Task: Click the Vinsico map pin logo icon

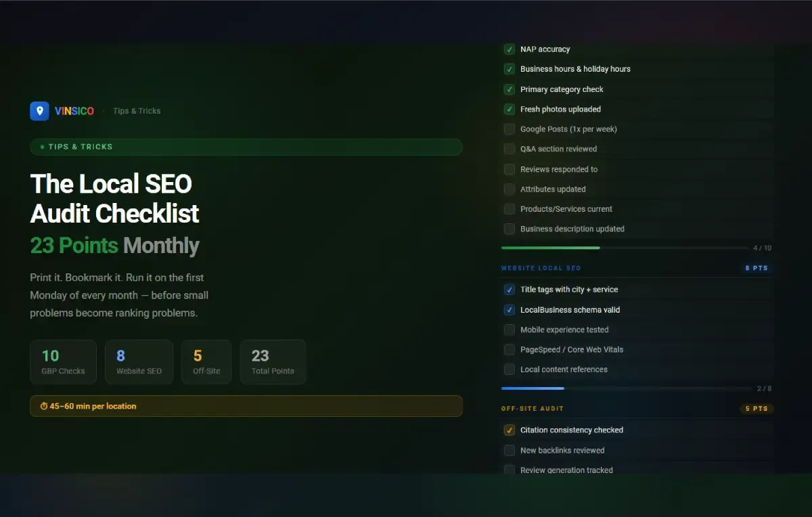Action: click(x=39, y=111)
